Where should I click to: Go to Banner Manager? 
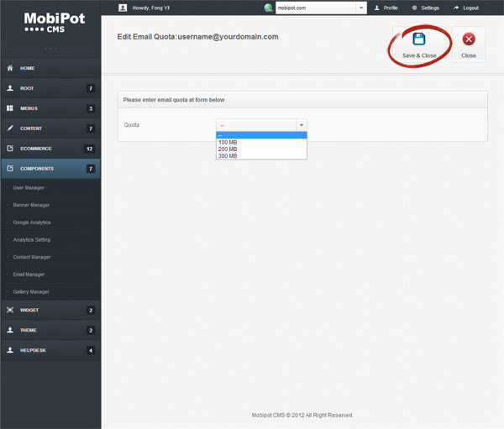[x=31, y=205]
